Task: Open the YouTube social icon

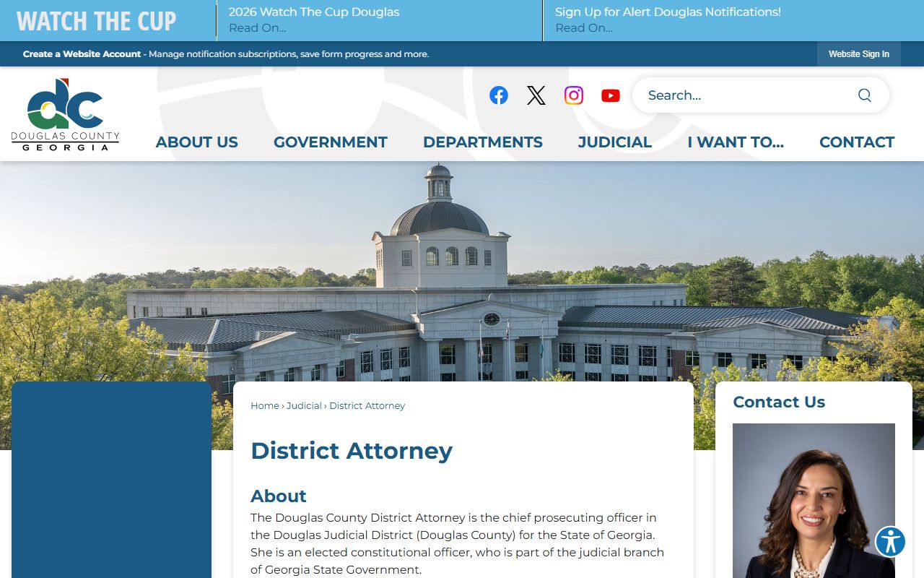Action: coord(611,95)
